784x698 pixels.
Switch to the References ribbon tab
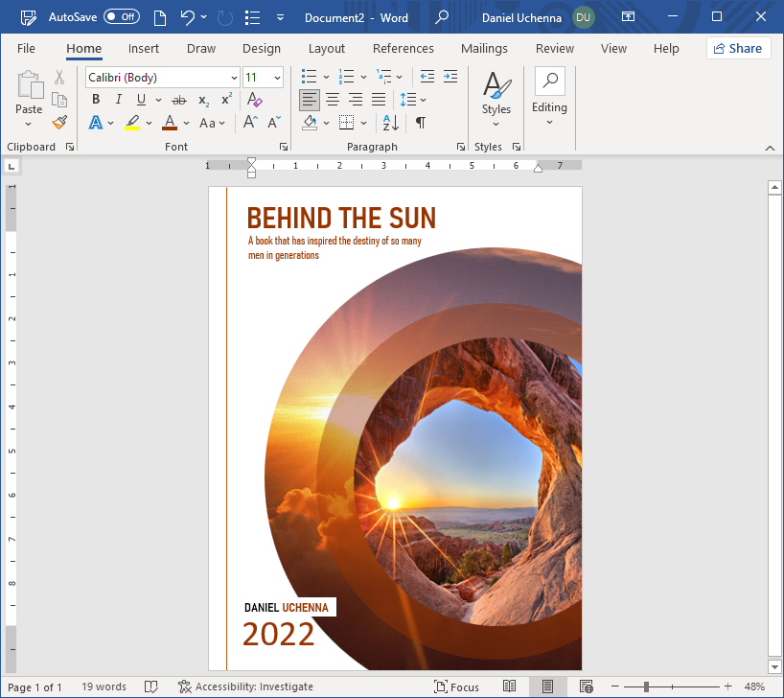(403, 48)
